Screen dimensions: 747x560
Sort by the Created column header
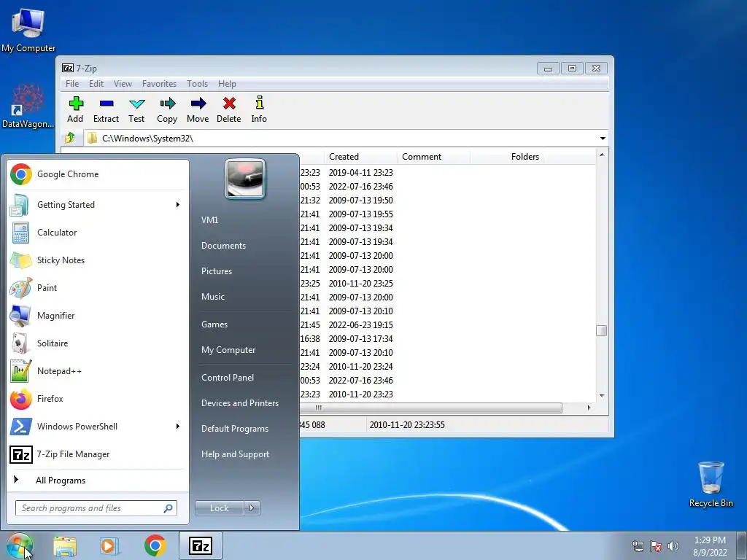[x=360, y=157]
